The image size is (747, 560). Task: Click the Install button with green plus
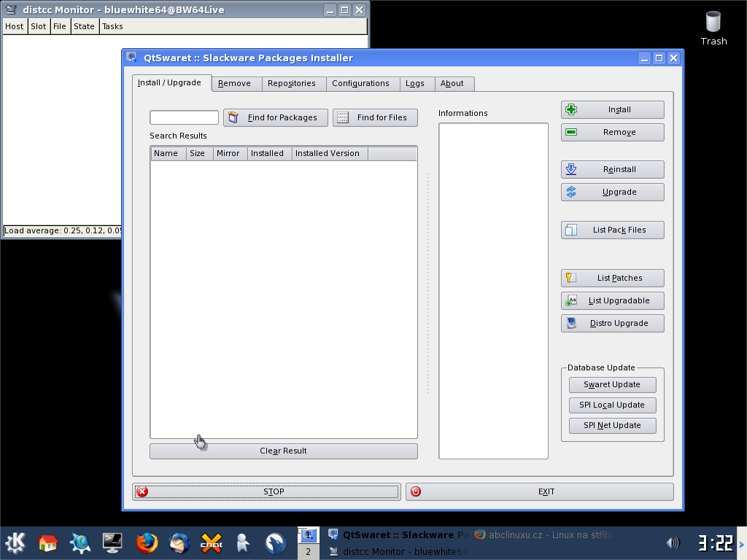613,109
